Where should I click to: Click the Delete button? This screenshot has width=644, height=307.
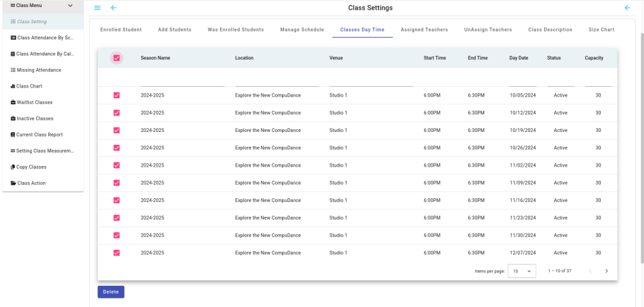[111, 292]
